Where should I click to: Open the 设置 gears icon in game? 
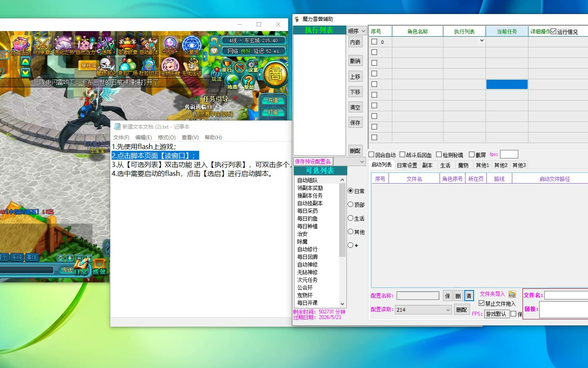[253, 66]
